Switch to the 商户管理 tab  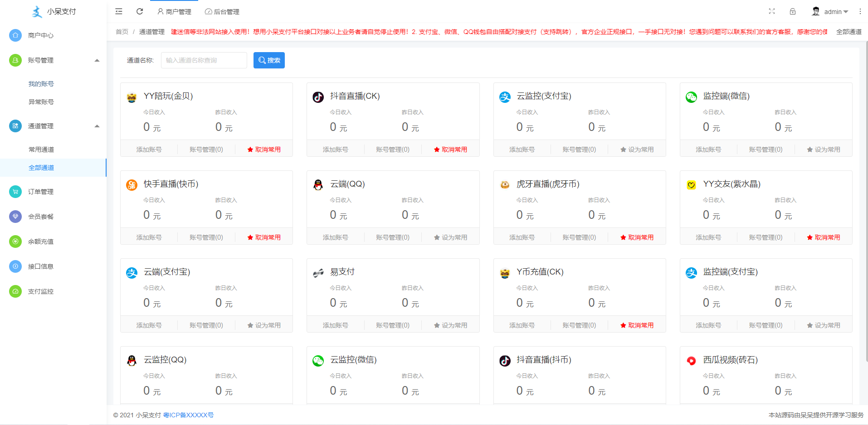(x=174, y=11)
